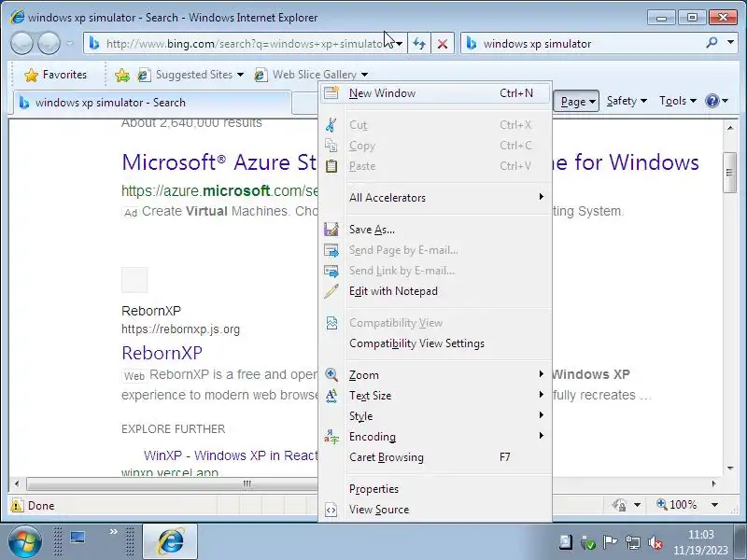Screen dimensions: 747x560
Task: Click the Refresh button beside address bar
Action: tap(418, 44)
